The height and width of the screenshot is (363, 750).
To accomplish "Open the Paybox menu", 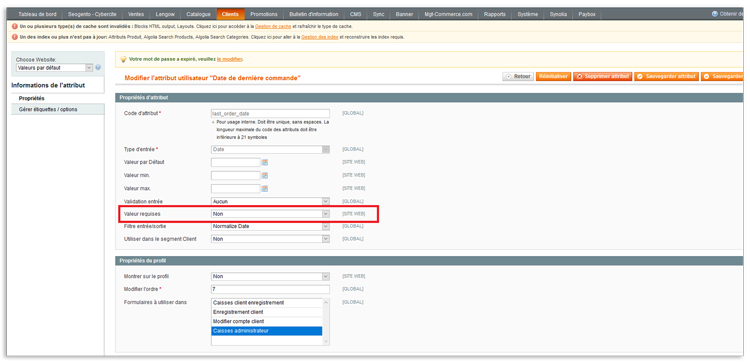I will (587, 14).
